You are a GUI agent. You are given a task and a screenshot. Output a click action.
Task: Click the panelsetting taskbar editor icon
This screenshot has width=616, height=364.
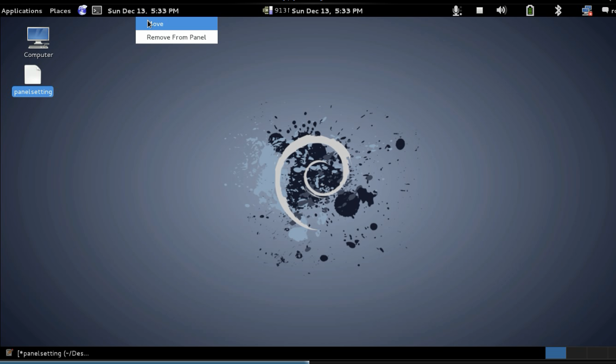pyautogui.click(x=9, y=353)
